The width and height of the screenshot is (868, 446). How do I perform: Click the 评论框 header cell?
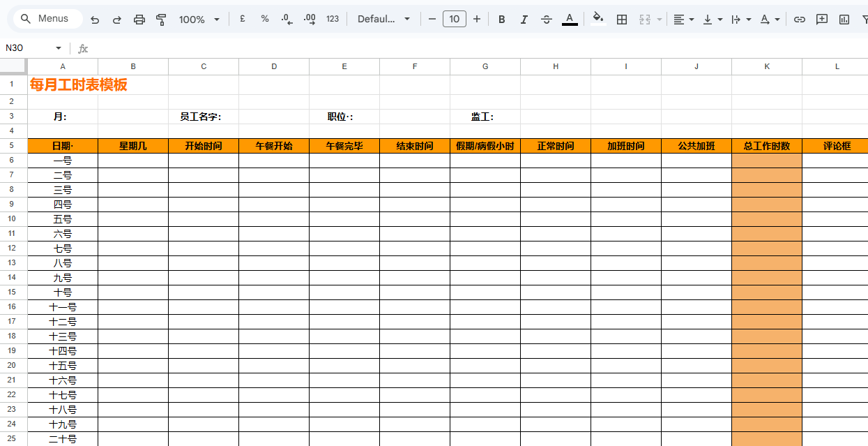pos(835,146)
